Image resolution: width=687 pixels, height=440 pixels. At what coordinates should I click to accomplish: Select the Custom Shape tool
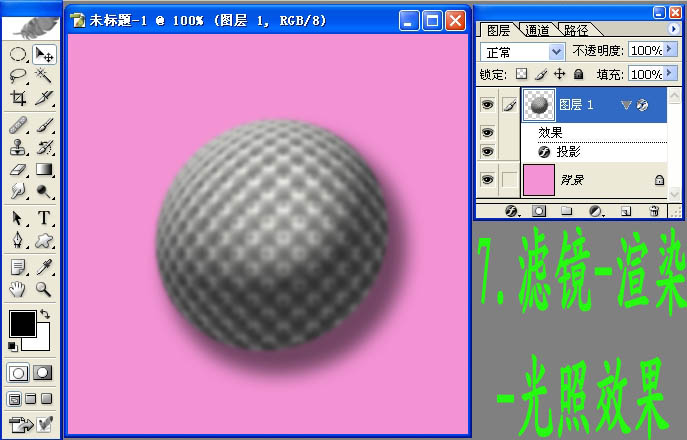pos(44,240)
